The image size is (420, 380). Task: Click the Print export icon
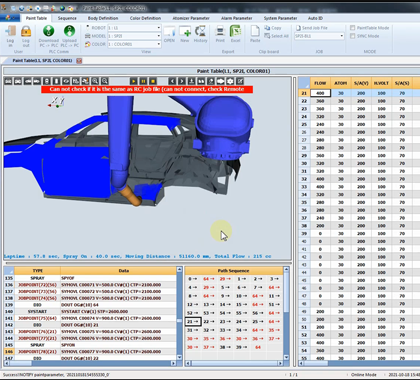pyautogui.click(x=220, y=31)
